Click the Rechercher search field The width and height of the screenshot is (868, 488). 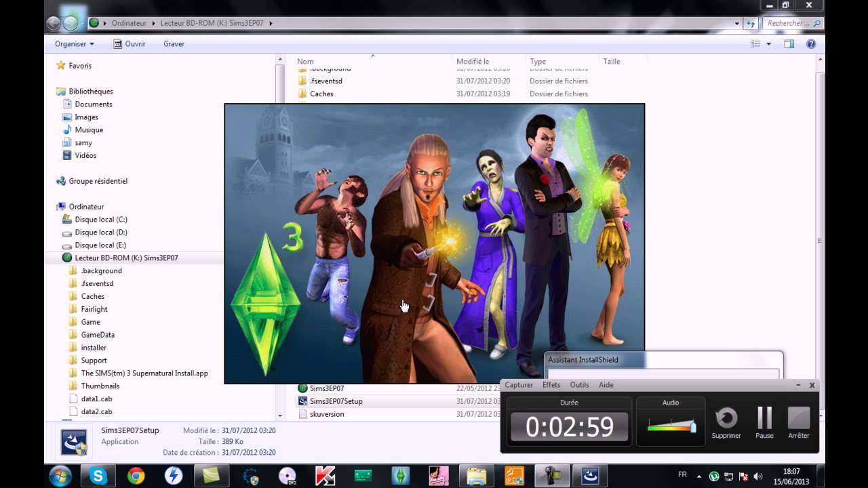coord(793,23)
